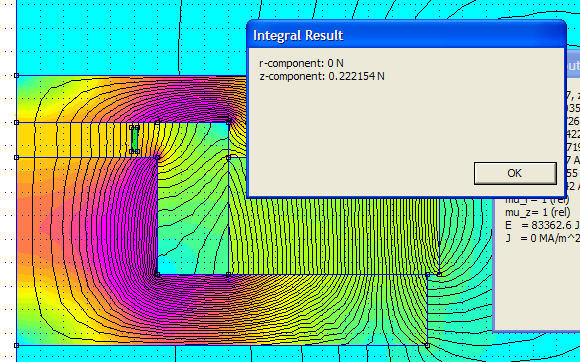
Task: Click the J = 0 MA/m^2 output line
Action: coord(542,238)
